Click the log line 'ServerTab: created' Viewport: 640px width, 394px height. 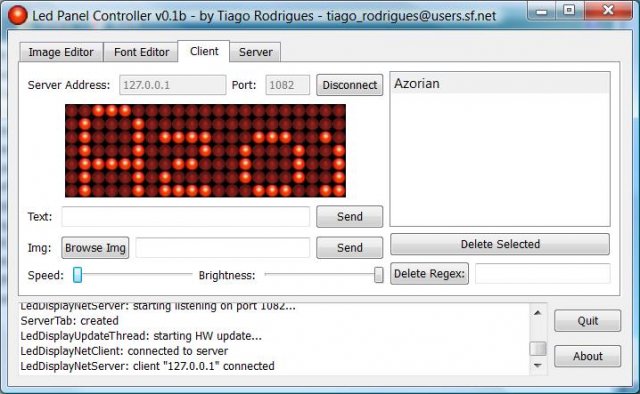(70, 321)
